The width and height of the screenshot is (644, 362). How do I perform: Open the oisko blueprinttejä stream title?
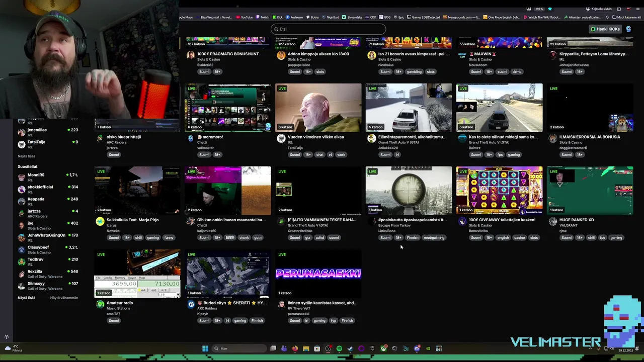click(124, 137)
